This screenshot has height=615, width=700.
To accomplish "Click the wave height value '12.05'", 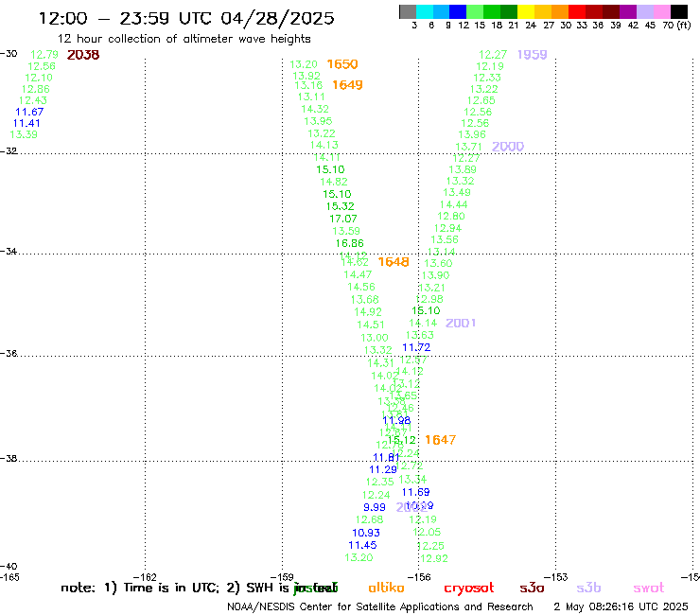I will pos(427,532).
